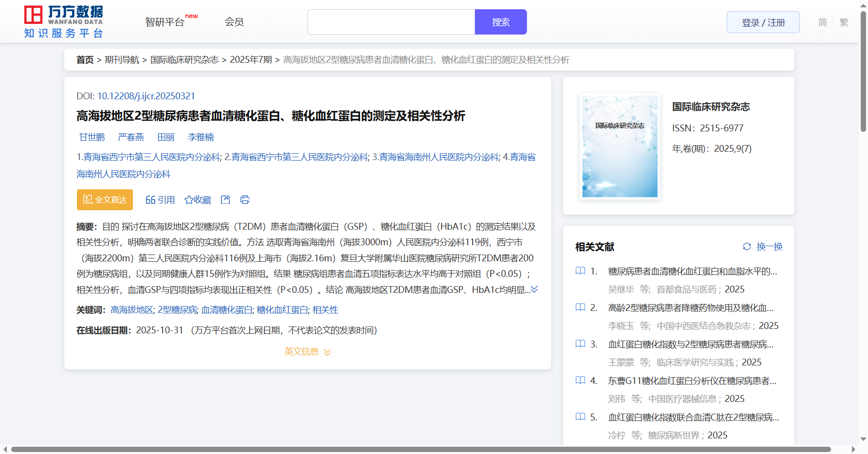Switch to simplified Chinese 简
The width and height of the screenshot is (868, 454).
tap(822, 22)
